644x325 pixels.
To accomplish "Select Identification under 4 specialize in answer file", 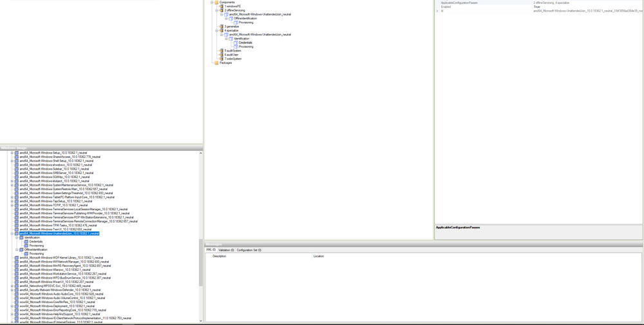I will coord(242,39).
